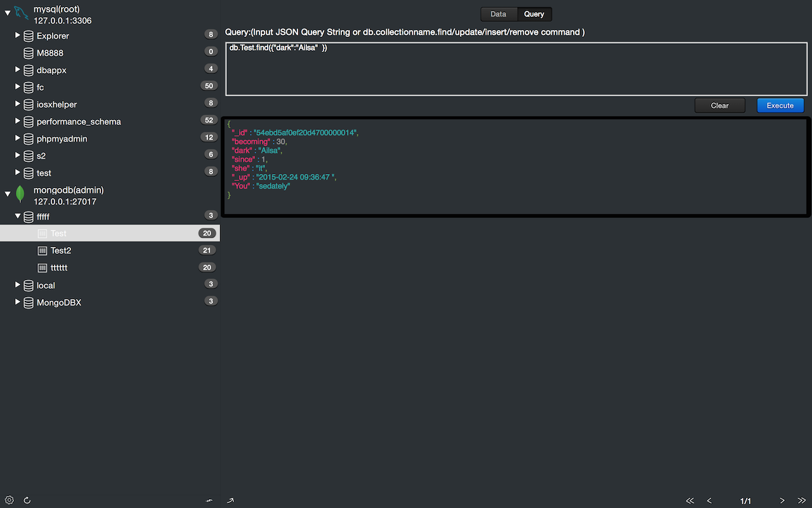Expand the performance_schema database

pos(18,121)
